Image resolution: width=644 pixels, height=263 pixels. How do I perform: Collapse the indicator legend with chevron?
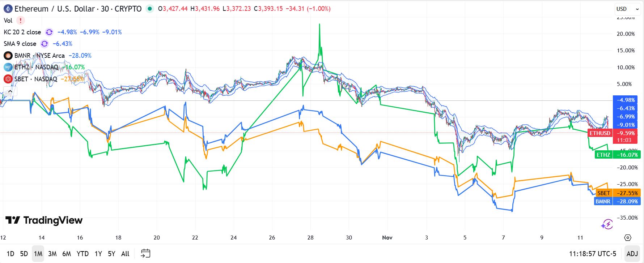click(x=10, y=91)
